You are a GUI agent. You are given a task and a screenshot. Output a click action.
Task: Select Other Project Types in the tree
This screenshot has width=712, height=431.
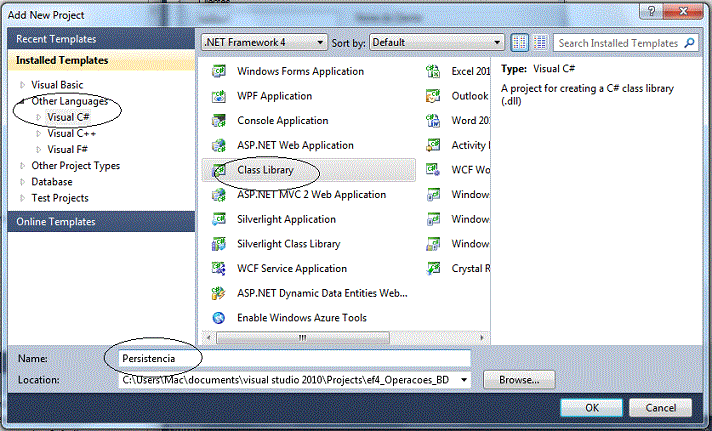[76, 166]
